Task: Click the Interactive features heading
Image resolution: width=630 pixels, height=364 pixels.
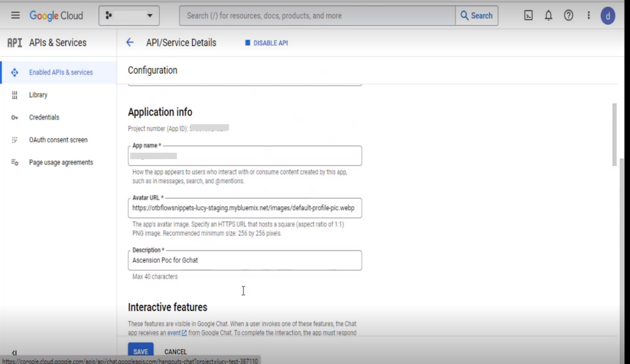Action: click(x=167, y=307)
